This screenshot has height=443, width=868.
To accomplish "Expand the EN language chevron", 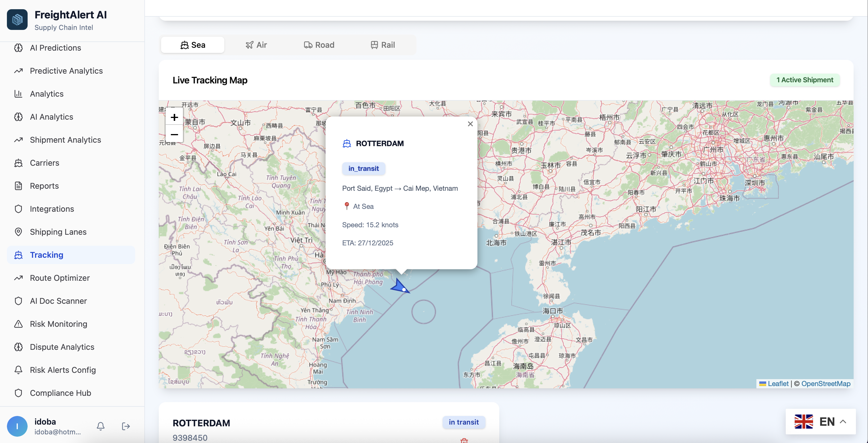I will pyautogui.click(x=843, y=421).
